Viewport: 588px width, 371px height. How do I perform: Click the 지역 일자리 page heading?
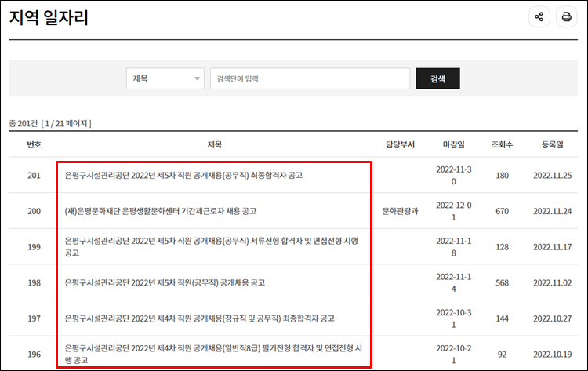pyautogui.click(x=49, y=17)
